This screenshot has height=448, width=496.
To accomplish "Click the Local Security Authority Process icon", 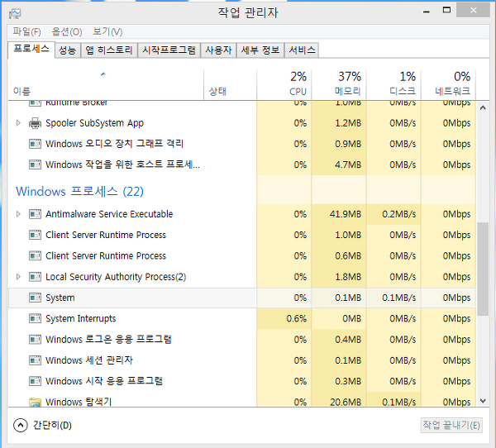I will click(35, 277).
